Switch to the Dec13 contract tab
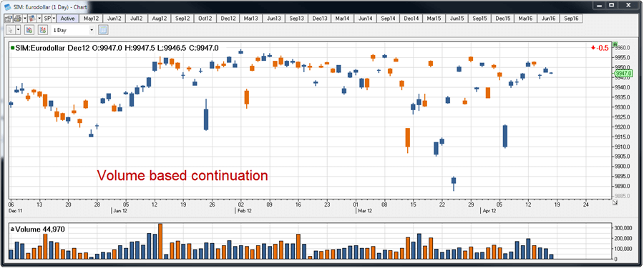644x271 pixels. click(x=320, y=19)
